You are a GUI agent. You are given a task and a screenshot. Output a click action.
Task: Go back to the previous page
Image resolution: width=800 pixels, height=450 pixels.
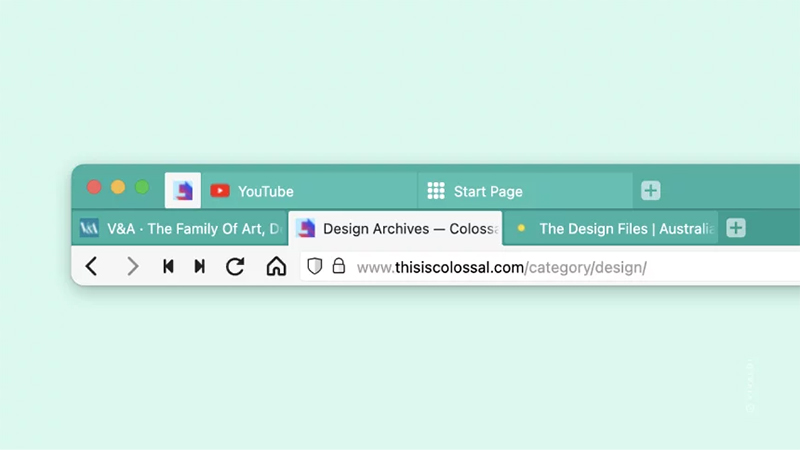(91, 266)
